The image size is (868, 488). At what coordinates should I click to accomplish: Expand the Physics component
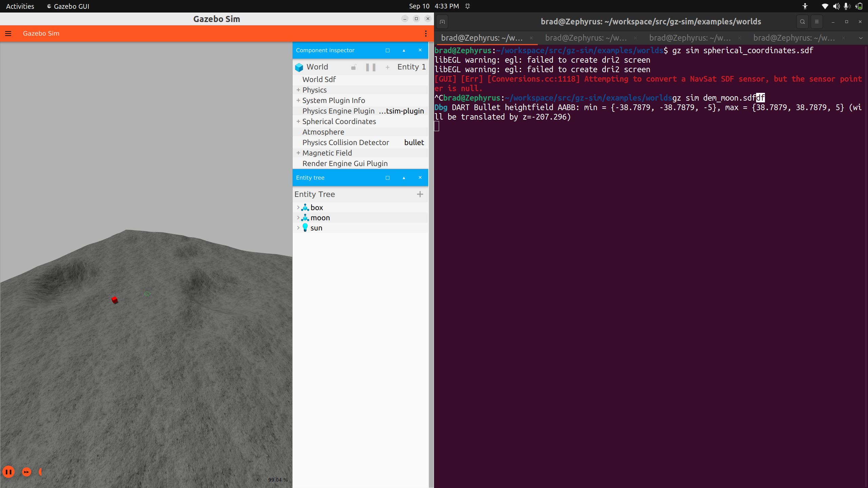[x=298, y=90]
